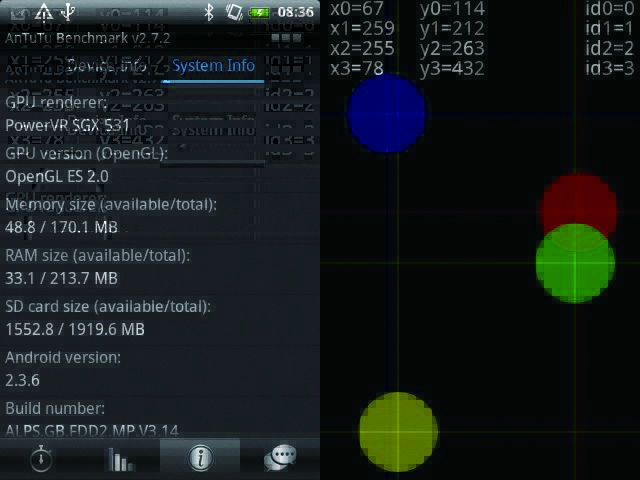The width and height of the screenshot is (640, 480).
Task: Select the info icon in bottom bar
Action: click(200, 458)
